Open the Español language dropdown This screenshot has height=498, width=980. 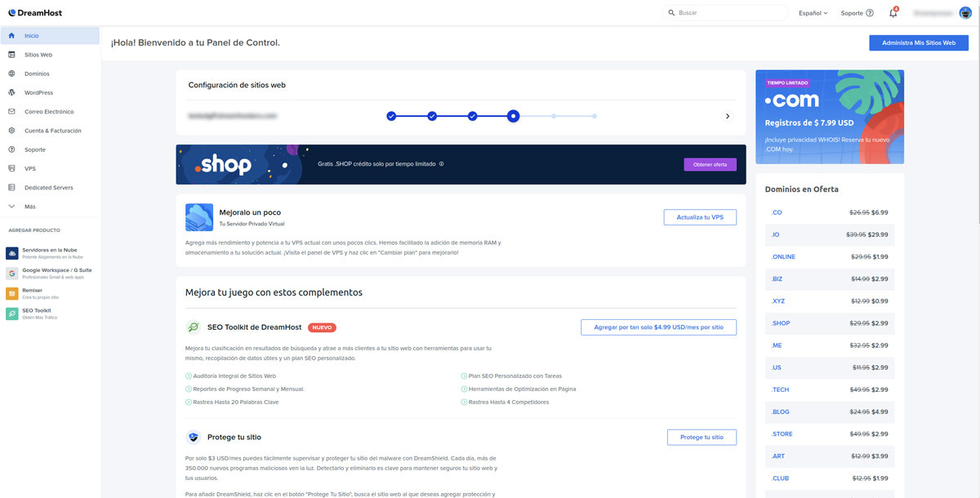(x=813, y=13)
